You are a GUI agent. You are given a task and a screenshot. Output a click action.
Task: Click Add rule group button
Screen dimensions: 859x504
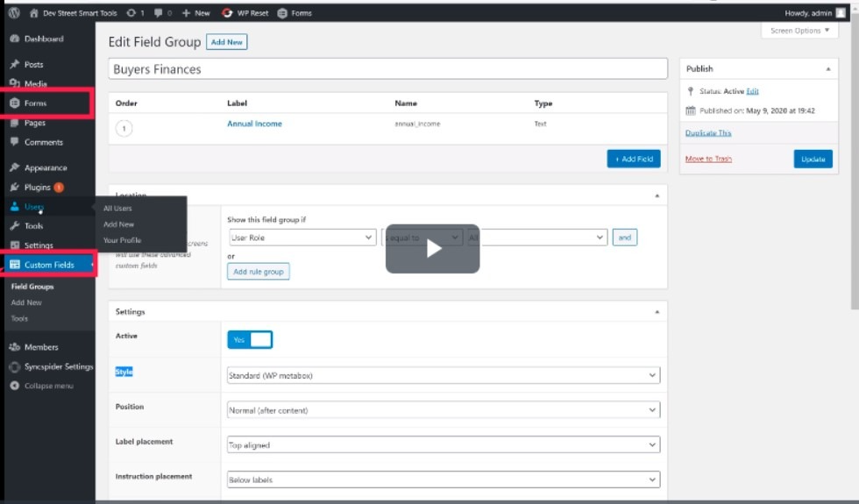point(259,272)
